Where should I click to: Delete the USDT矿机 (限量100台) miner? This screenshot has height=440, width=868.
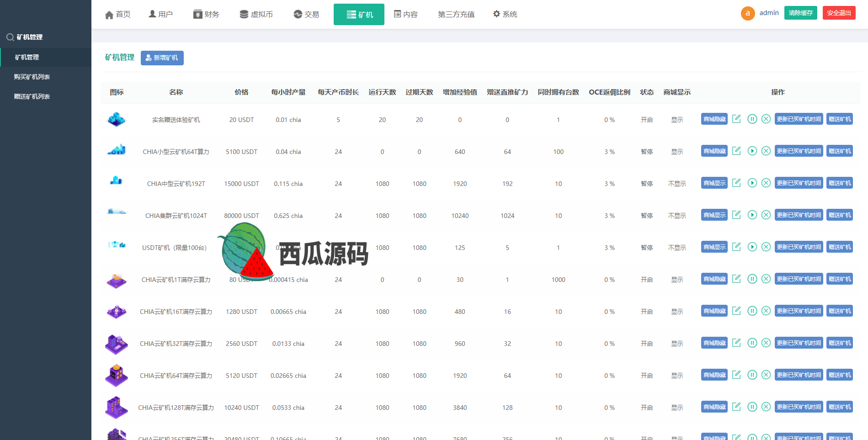pyautogui.click(x=766, y=247)
